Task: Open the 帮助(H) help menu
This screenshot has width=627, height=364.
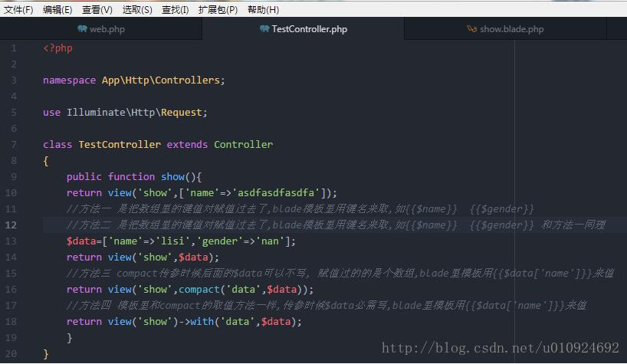Action: pos(263,9)
